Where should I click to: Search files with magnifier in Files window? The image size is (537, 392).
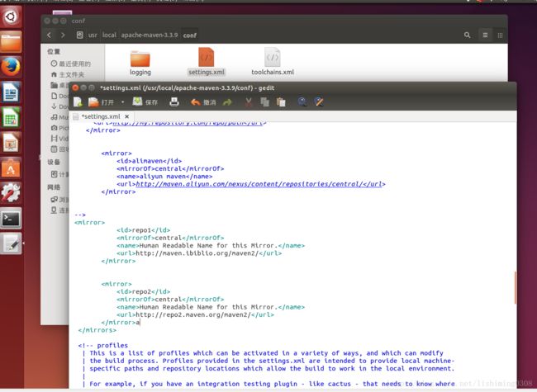(467, 35)
